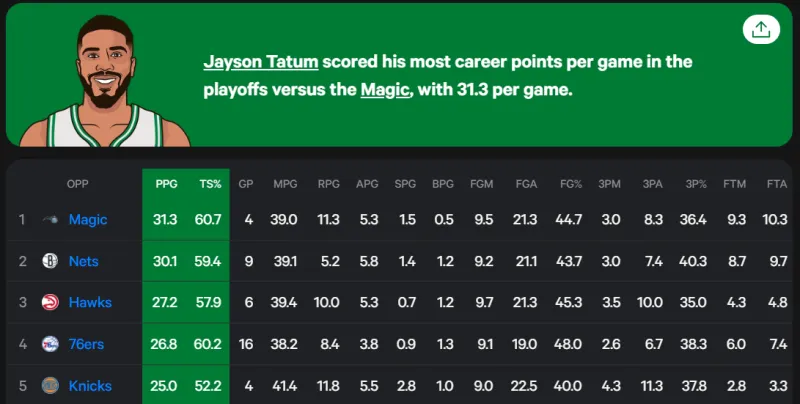The width and height of the screenshot is (800, 404).
Task: Click the 76ers team logo icon
Action: pyautogui.click(x=51, y=344)
